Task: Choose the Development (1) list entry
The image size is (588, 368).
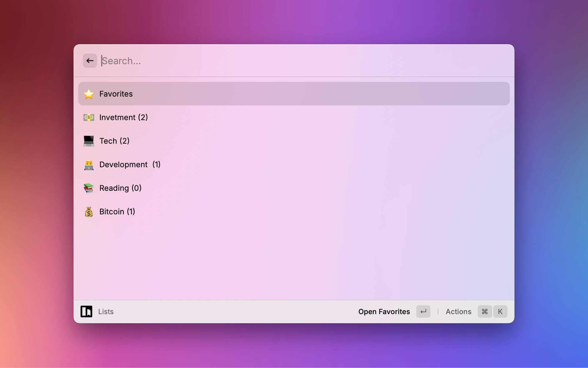Action: click(130, 165)
